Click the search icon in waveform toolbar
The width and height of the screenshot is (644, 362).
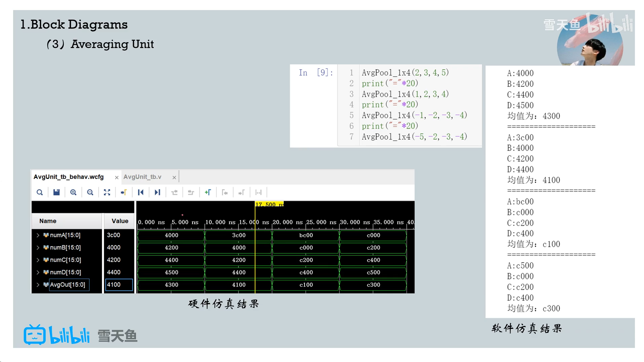(x=40, y=192)
